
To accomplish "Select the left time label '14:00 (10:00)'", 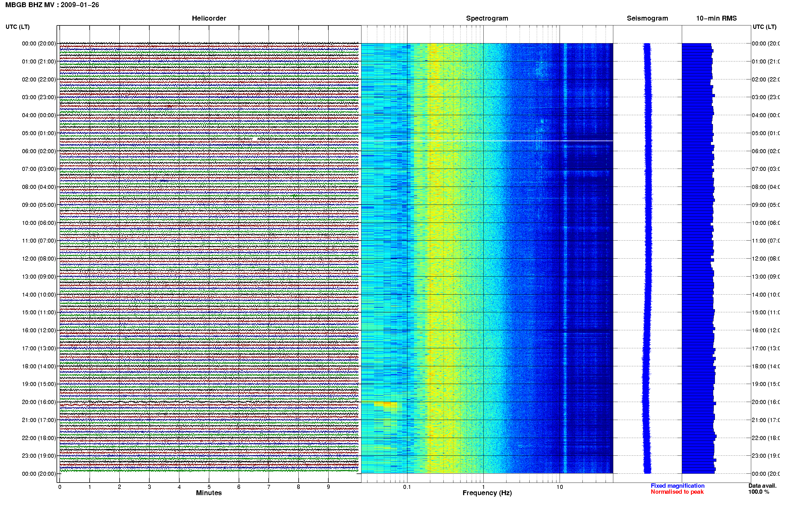I will (39, 295).
